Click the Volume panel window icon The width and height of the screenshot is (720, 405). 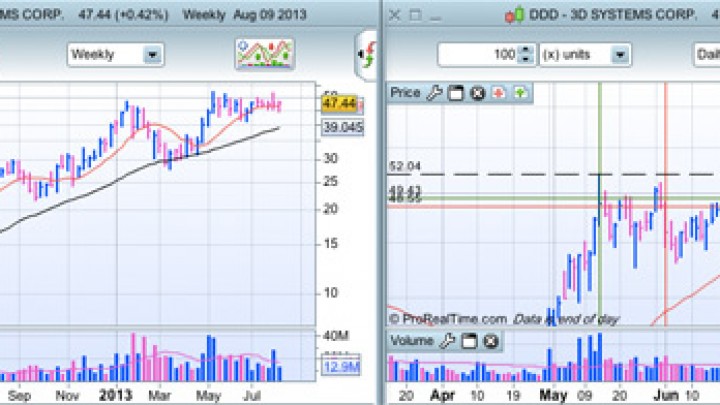tap(469, 341)
